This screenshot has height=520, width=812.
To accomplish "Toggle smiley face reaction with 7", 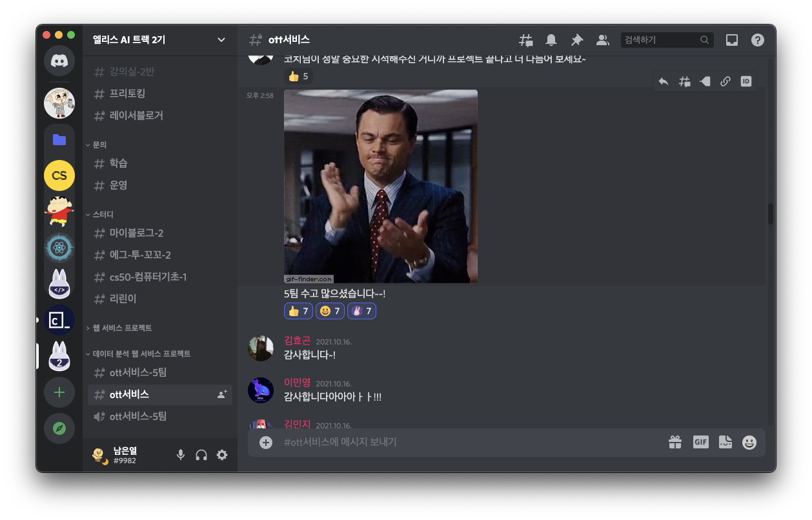I will 330,311.
